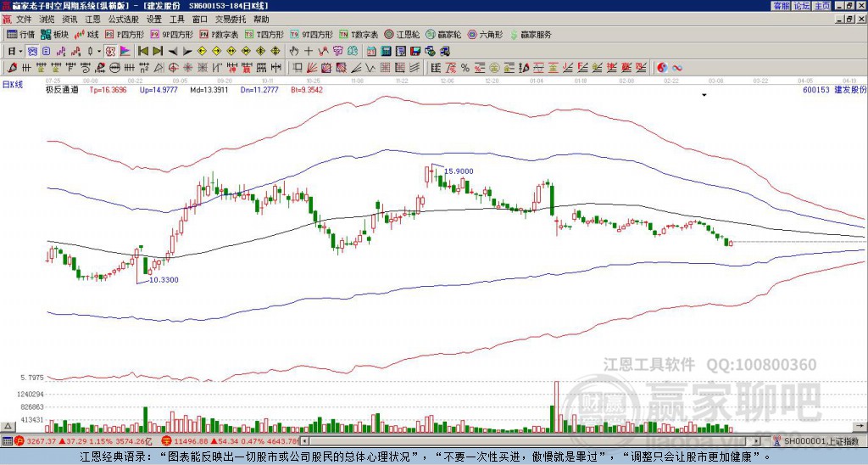Click the status bar grid icon
Screen dimensions: 868x465
click(7, 441)
